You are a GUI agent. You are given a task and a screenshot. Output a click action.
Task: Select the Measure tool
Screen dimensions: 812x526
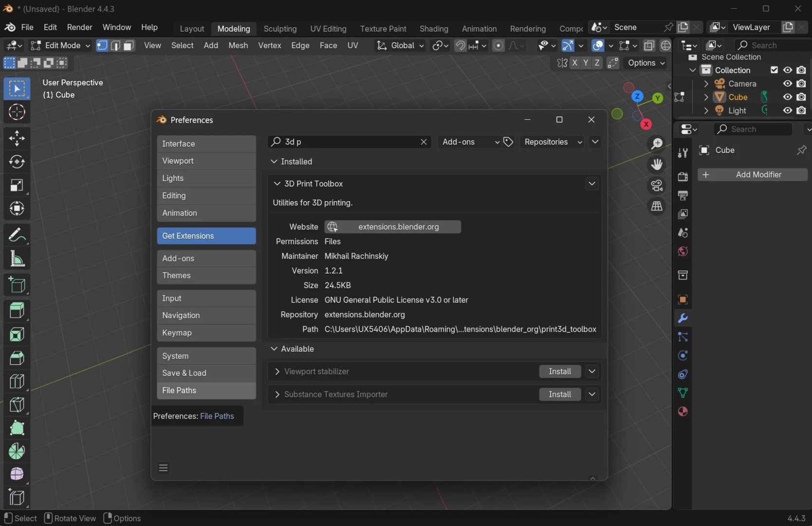click(x=17, y=259)
